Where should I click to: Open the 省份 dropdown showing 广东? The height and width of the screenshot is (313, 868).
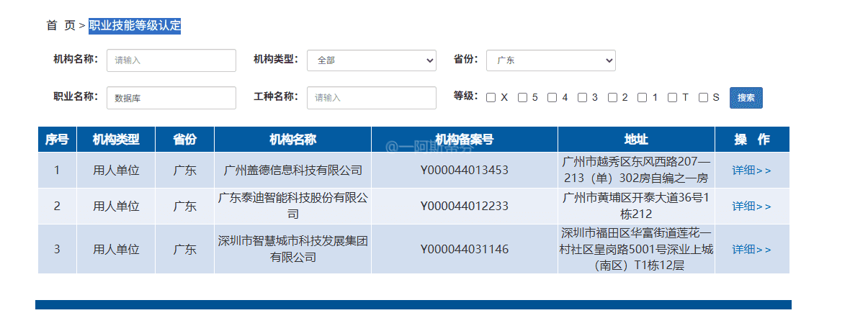550,60
